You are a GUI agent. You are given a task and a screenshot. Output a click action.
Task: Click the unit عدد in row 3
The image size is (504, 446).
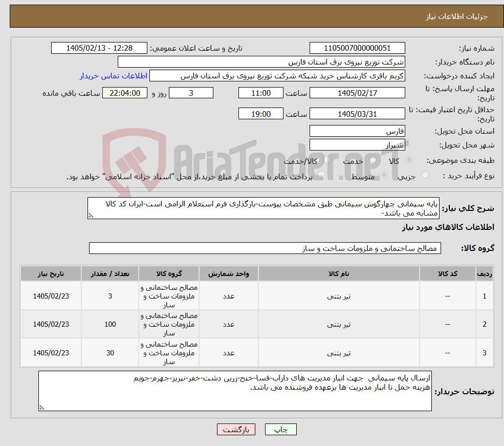coord(229,353)
